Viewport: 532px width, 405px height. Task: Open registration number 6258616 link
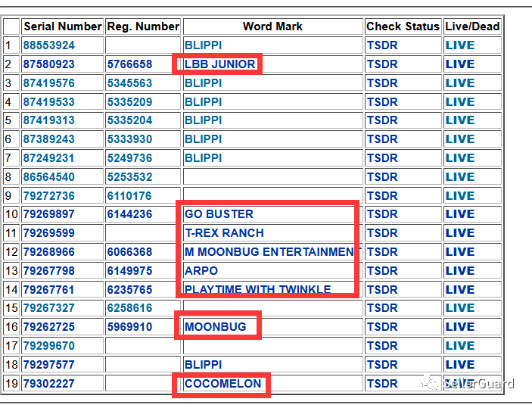pos(129,308)
